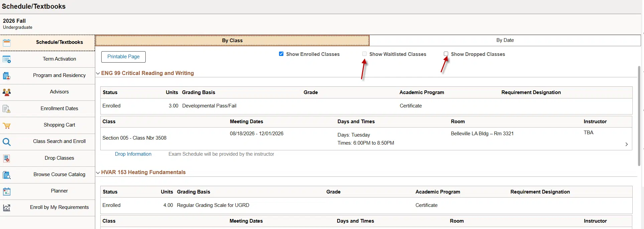
Task: Open Enroll by My Requirements chart icon
Action: point(7,208)
